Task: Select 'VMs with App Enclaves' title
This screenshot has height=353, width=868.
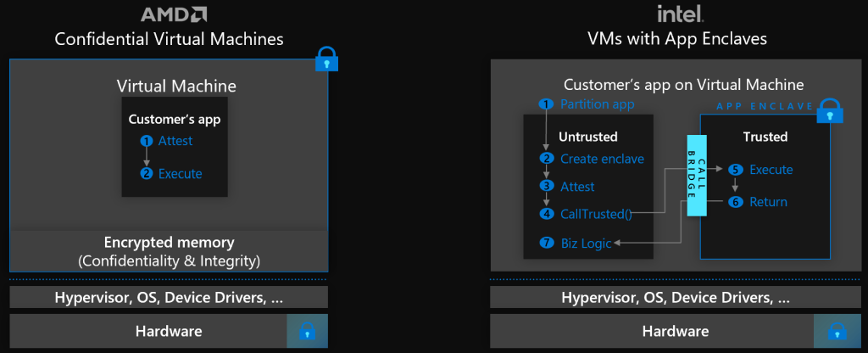Action: [x=677, y=39]
